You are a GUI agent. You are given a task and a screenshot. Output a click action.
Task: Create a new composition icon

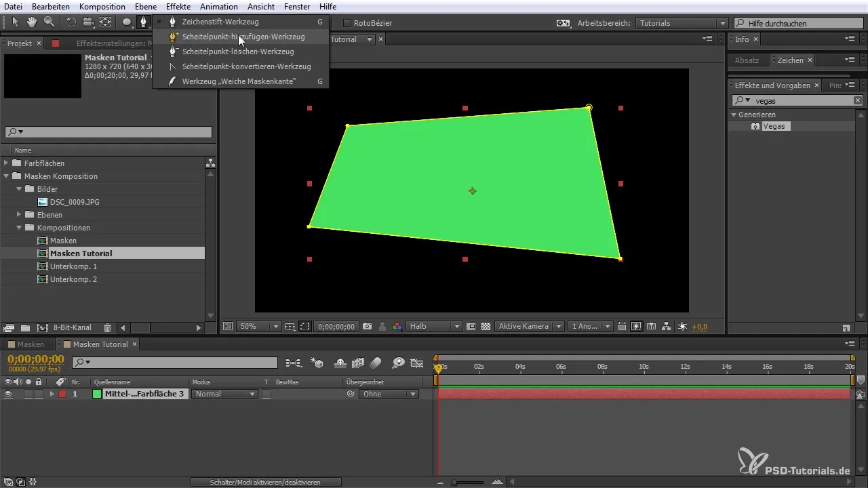42,327
